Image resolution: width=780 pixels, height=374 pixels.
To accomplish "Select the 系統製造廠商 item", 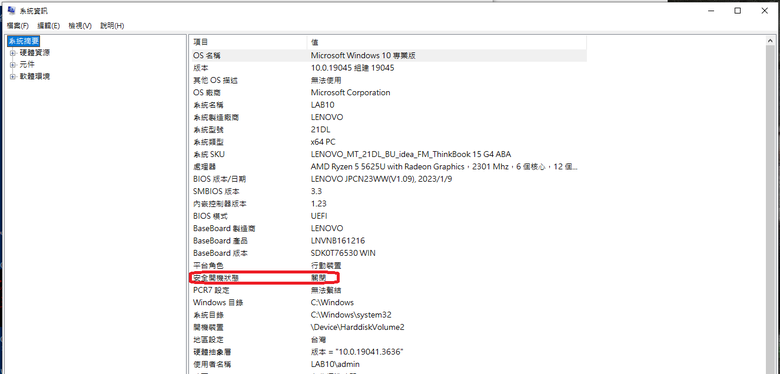I will tap(216, 117).
